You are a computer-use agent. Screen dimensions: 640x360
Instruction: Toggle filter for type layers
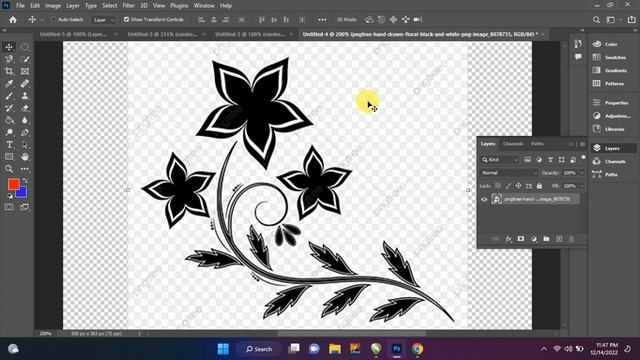pos(550,160)
